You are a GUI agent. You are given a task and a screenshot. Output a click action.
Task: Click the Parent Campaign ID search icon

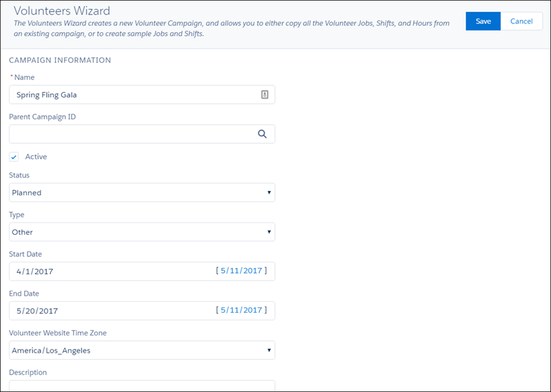pos(262,134)
